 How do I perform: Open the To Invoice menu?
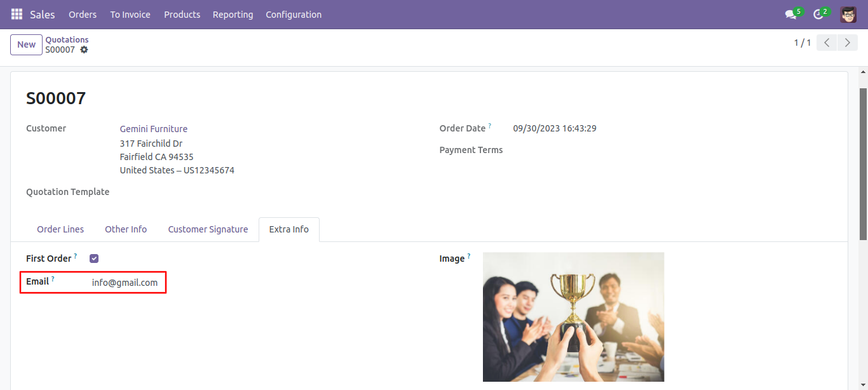(x=130, y=15)
